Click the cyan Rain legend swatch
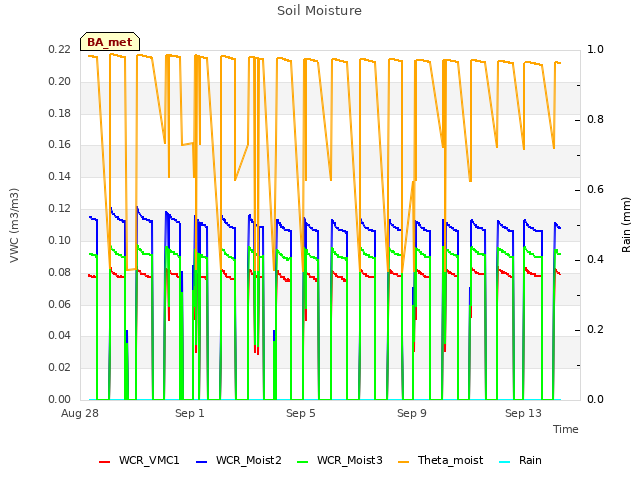The height and width of the screenshot is (480, 640). point(504,462)
